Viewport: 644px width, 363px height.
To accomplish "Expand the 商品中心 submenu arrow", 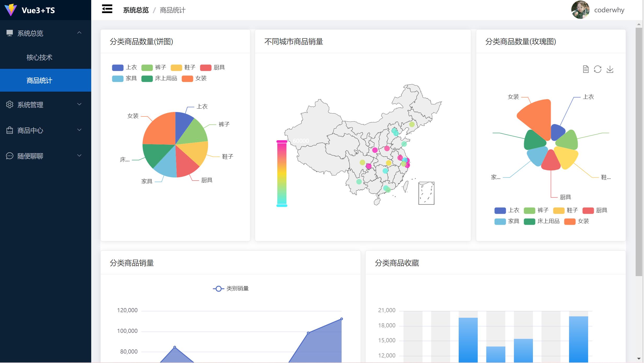I will tap(79, 130).
